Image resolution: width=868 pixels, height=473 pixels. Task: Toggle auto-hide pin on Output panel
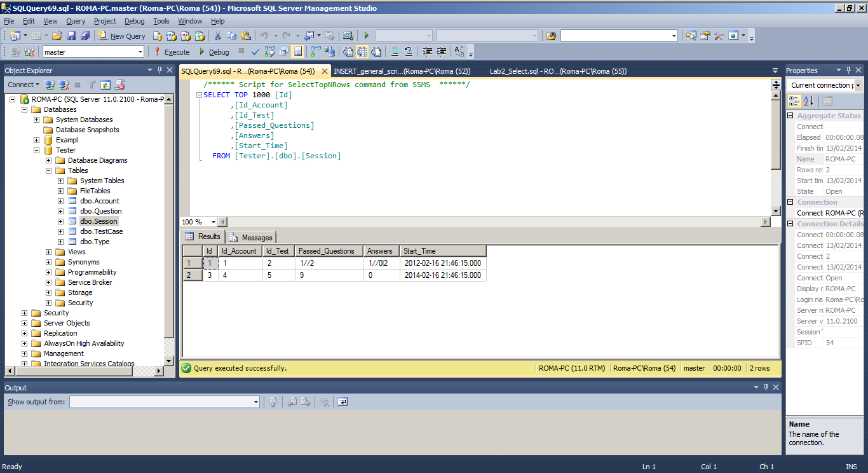click(x=766, y=387)
